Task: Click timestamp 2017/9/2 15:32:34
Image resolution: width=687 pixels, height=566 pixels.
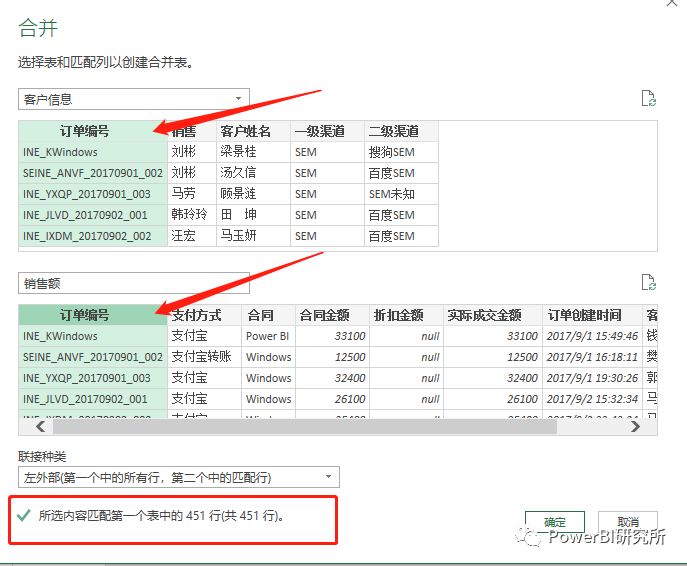Action: tap(592, 399)
